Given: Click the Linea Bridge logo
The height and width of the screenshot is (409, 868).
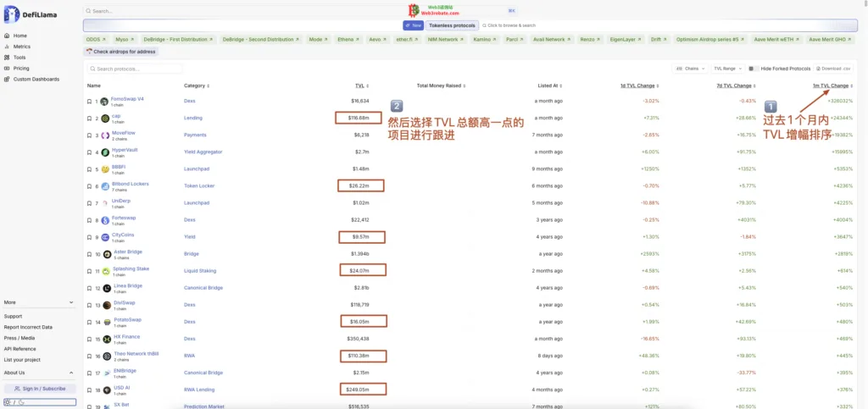Looking at the screenshot, I should (x=106, y=288).
